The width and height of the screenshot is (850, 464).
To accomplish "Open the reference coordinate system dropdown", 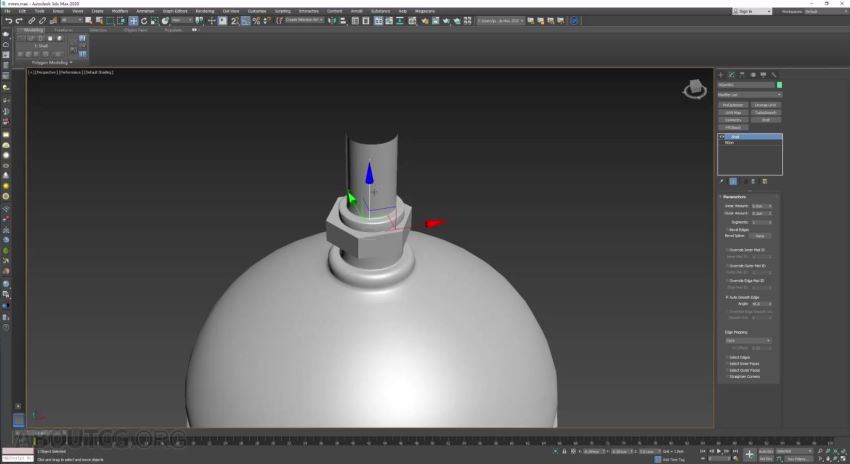I will (182, 20).
